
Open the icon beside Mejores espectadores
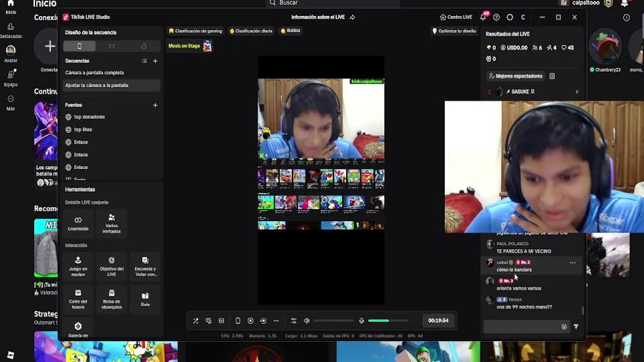[x=552, y=76]
